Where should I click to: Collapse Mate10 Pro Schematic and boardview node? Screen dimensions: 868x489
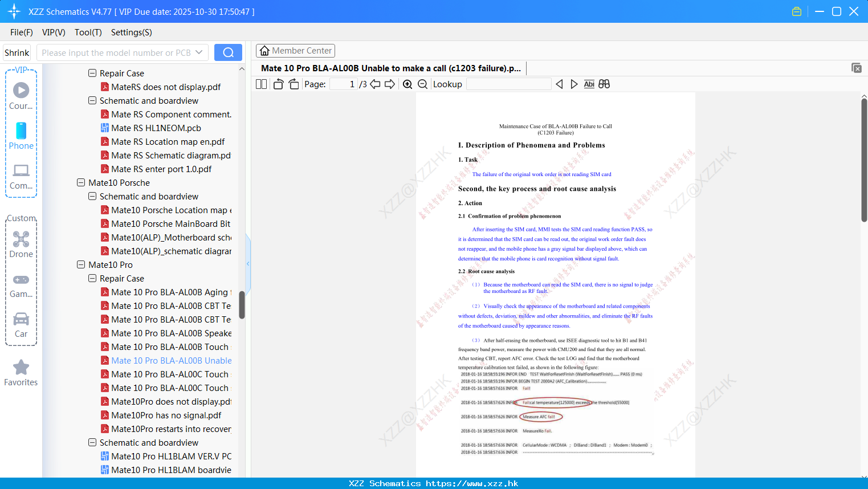pos(92,442)
